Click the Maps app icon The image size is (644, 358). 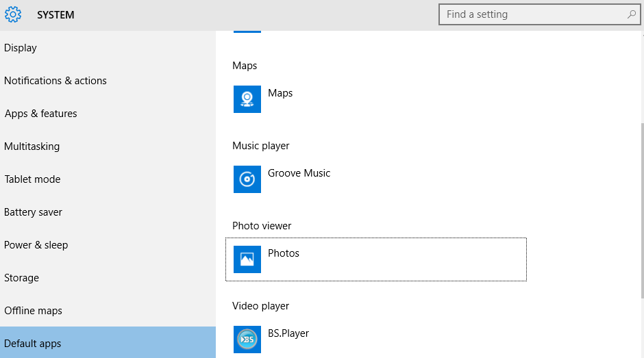(247, 99)
